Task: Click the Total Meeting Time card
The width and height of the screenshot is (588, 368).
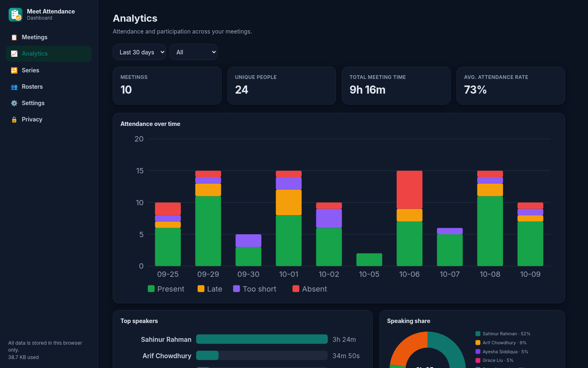Action: click(396, 85)
